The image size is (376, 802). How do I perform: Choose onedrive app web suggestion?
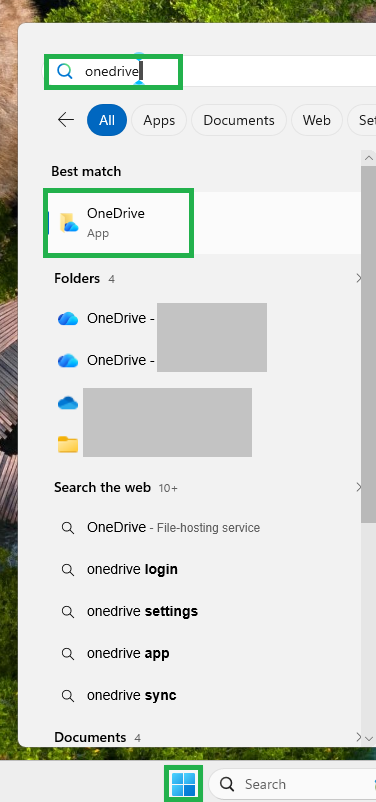205,653
